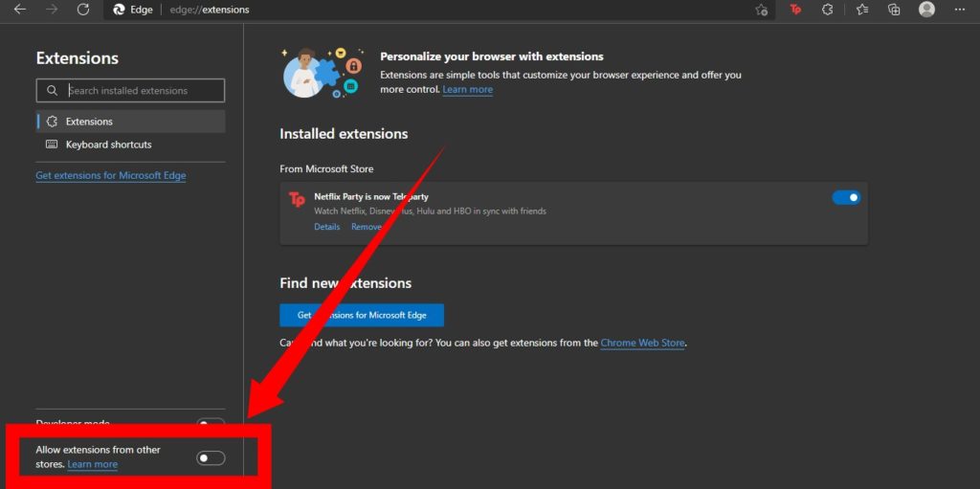This screenshot has width=980, height=489.
Task: Click Learn more about other stores
Action: tap(93, 464)
